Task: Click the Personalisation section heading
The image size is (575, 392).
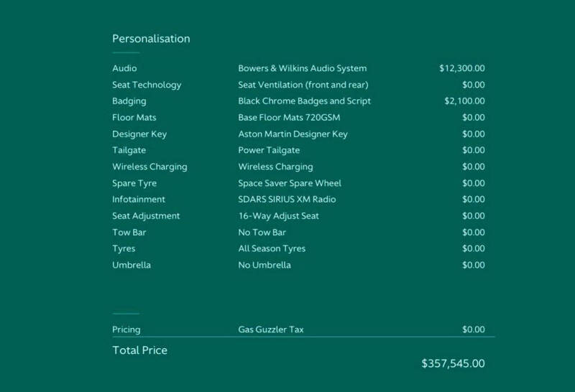Action: click(151, 39)
